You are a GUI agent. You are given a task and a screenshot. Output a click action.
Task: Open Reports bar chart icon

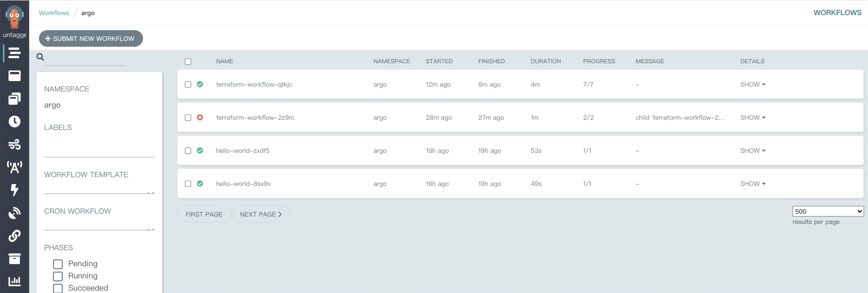(14, 281)
